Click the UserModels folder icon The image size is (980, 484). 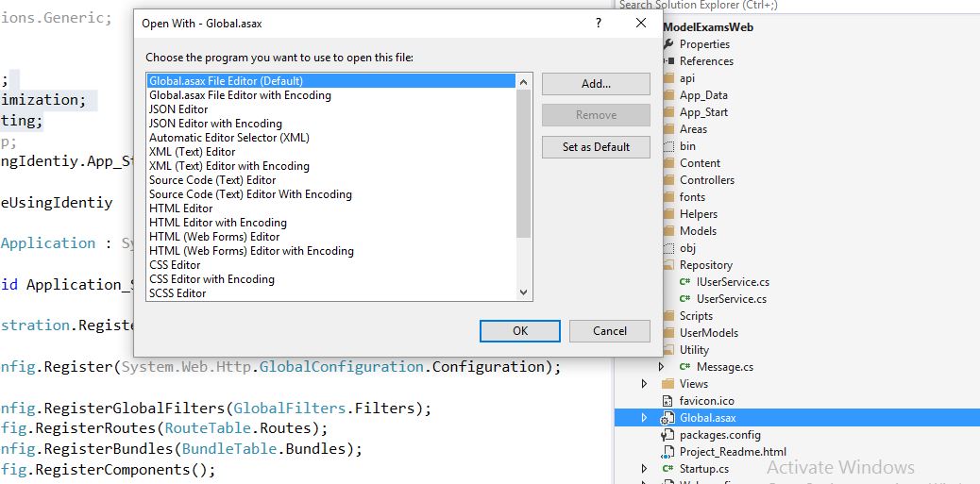(668, 333)
